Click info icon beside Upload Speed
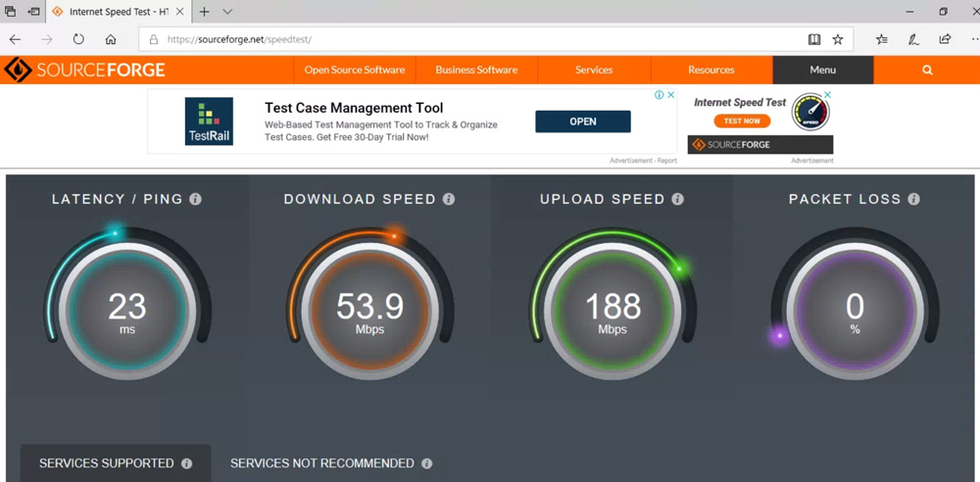Viewport: 980px width, 482px height. pos(677,199)
